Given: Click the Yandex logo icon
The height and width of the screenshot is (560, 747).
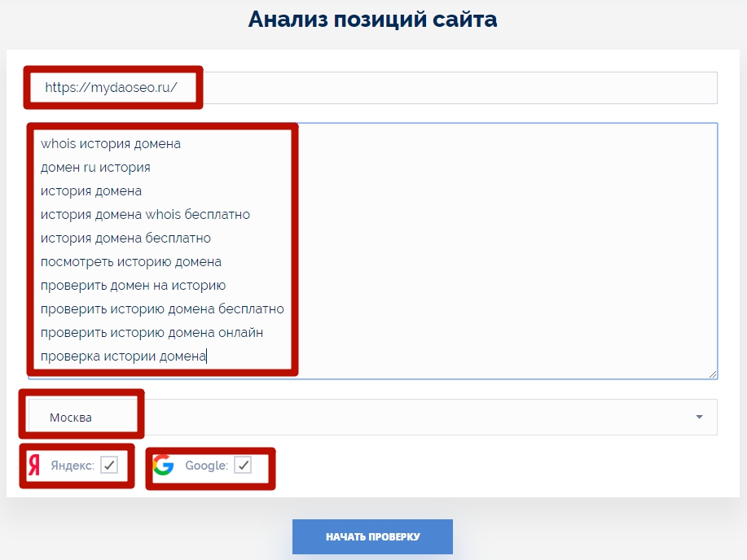Looking at the screenshot, I should 34,466.
